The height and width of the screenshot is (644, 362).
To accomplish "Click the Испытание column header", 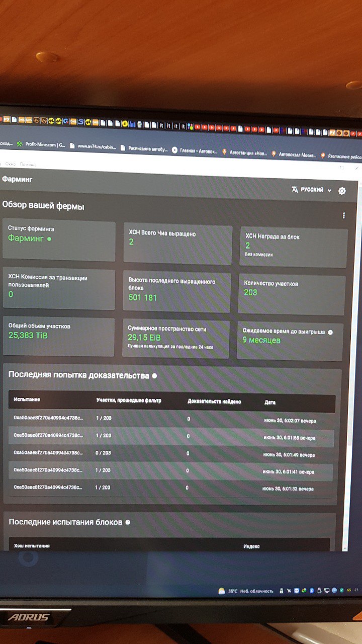I will click(27, 399).
